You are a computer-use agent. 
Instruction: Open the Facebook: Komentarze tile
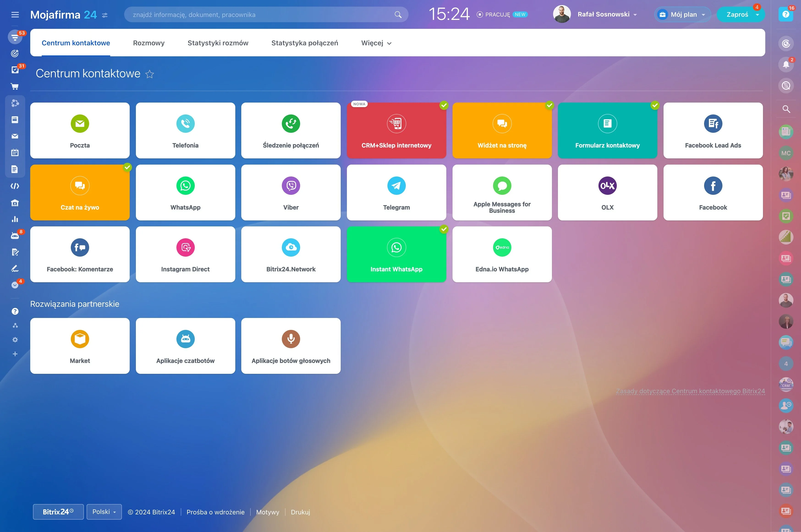click(x=80, y=254)
